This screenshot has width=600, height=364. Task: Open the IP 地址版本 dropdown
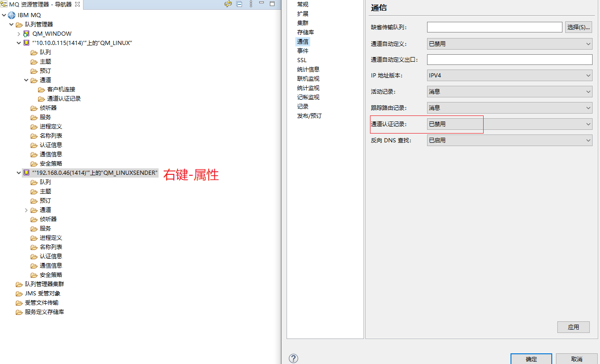click(x=510, y=75)
